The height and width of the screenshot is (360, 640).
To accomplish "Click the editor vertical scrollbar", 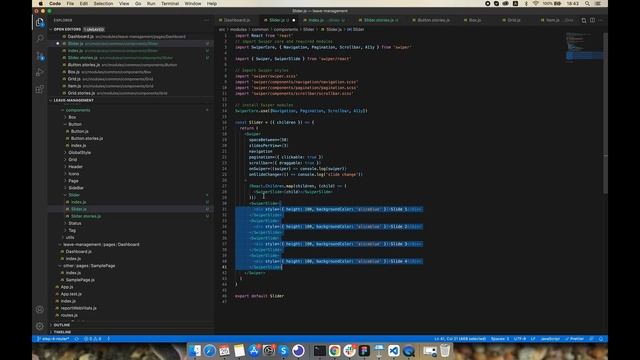I will pyautogui.click(x=606, y=112).
